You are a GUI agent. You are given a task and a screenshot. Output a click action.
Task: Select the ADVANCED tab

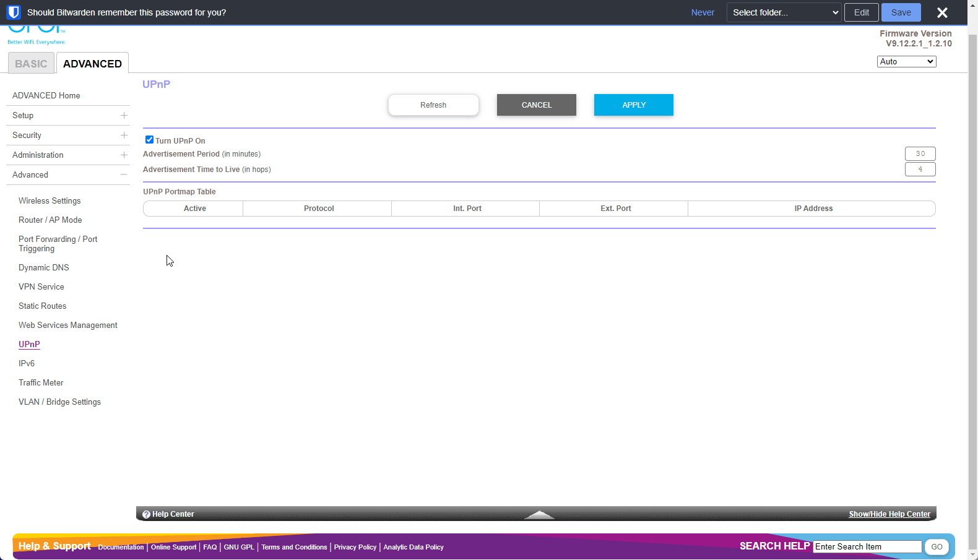click(x=92, y=64)
